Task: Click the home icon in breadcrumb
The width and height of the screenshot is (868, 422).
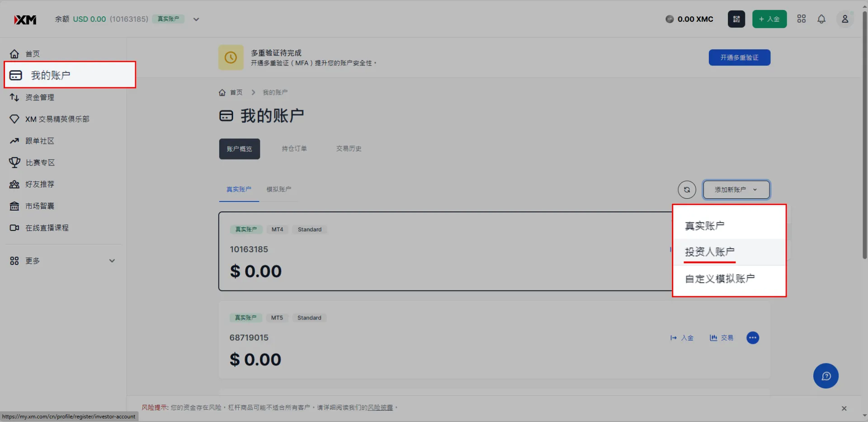Action: coord(222,92)
